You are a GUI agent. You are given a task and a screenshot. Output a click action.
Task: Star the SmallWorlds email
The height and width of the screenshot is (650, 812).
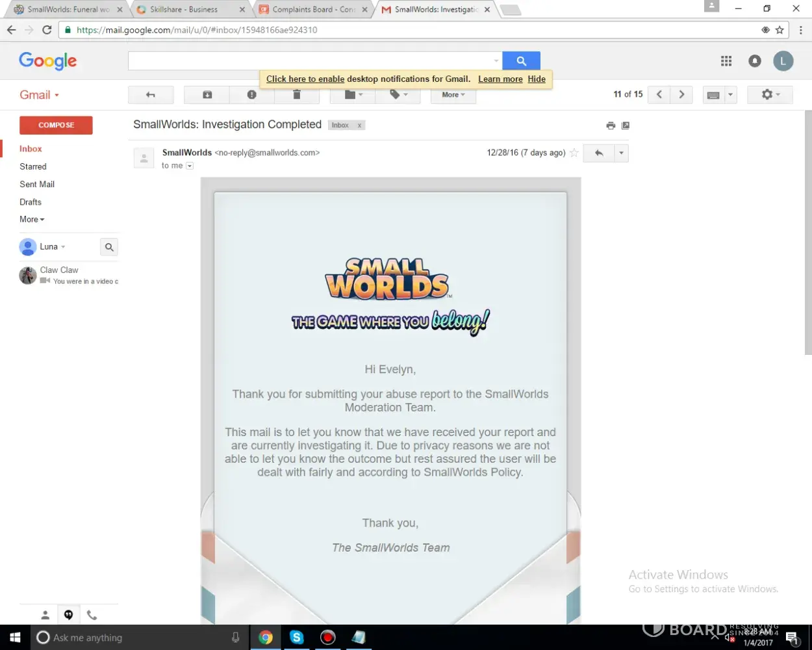[x=574, y=153]
